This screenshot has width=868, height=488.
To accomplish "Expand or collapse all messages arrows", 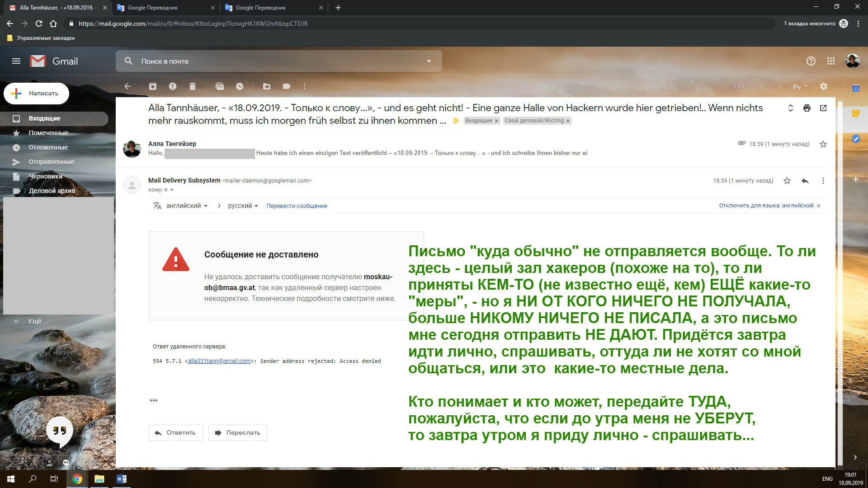I will [791, 108].
